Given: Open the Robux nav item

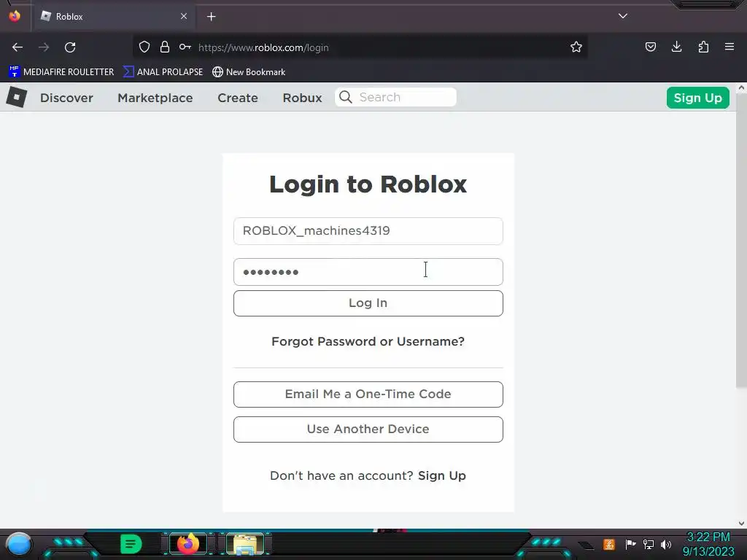Looking at the screenshot, I should pyautogui.click(x=303, y=98).
